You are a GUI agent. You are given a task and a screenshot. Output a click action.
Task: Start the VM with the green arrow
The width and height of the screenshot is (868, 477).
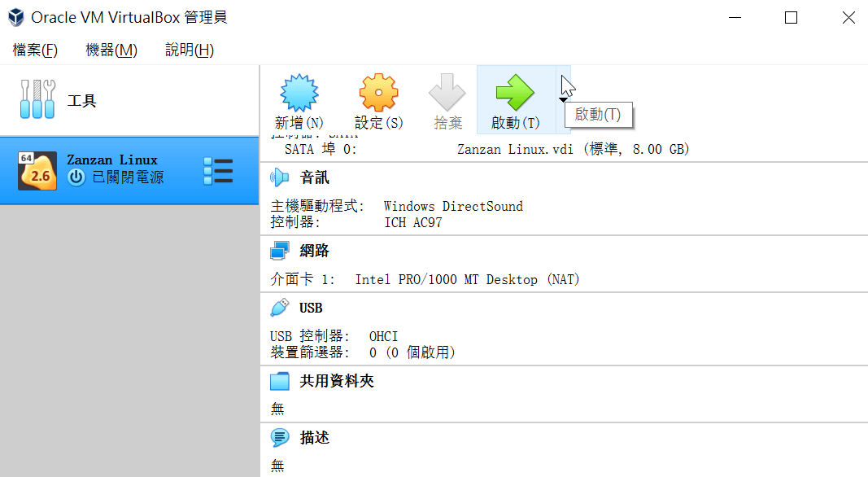(515, 93)
